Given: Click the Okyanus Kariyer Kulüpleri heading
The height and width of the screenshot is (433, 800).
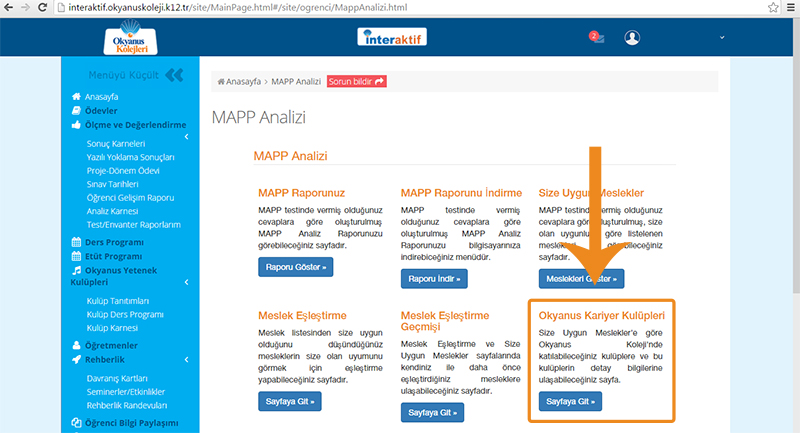Looking at the screenshot, I should click(x=602, y=315).
